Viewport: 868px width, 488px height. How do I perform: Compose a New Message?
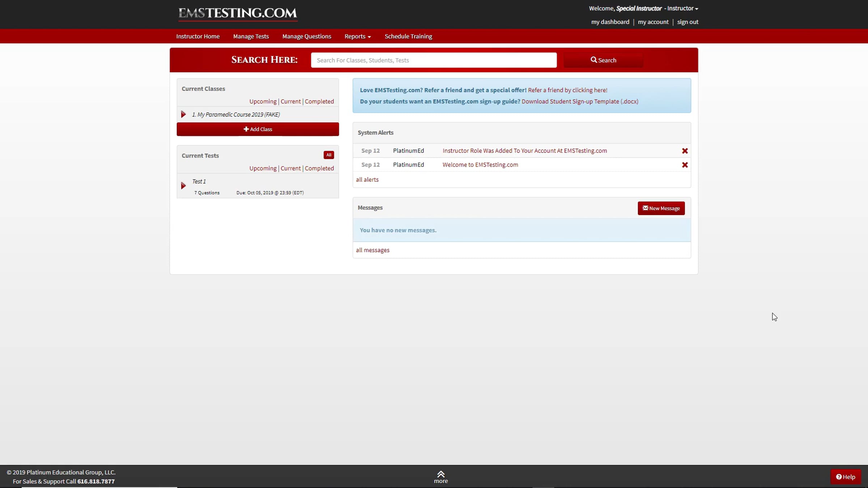(x=661, y=208)
